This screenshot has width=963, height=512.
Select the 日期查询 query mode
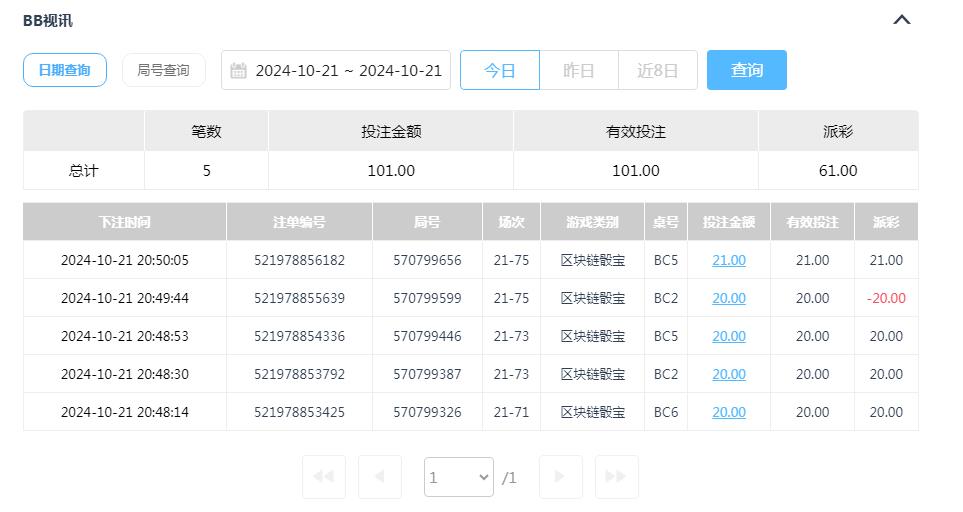[65, 70]
